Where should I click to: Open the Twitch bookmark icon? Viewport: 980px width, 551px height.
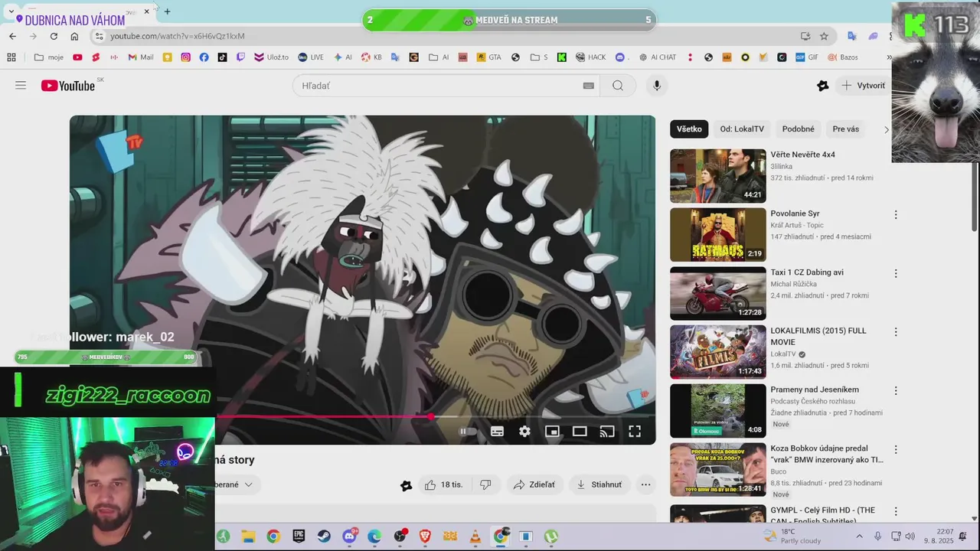(x=240, y=57)
